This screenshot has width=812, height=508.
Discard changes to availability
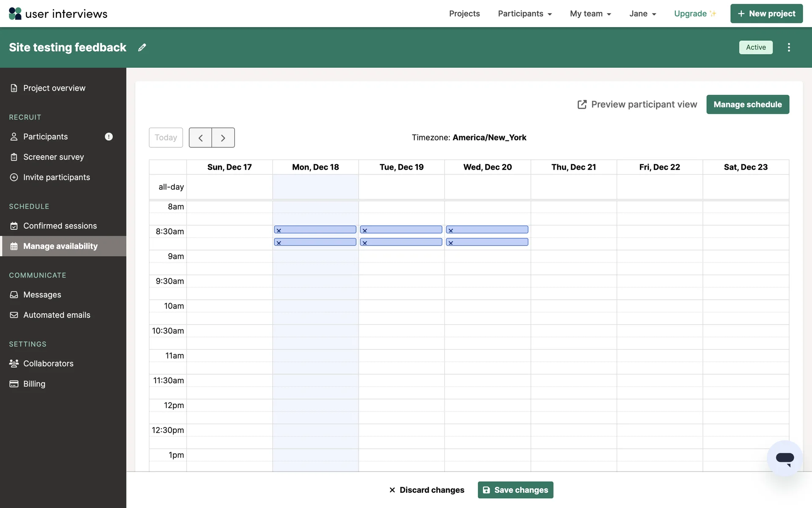(x=426, y=490)
